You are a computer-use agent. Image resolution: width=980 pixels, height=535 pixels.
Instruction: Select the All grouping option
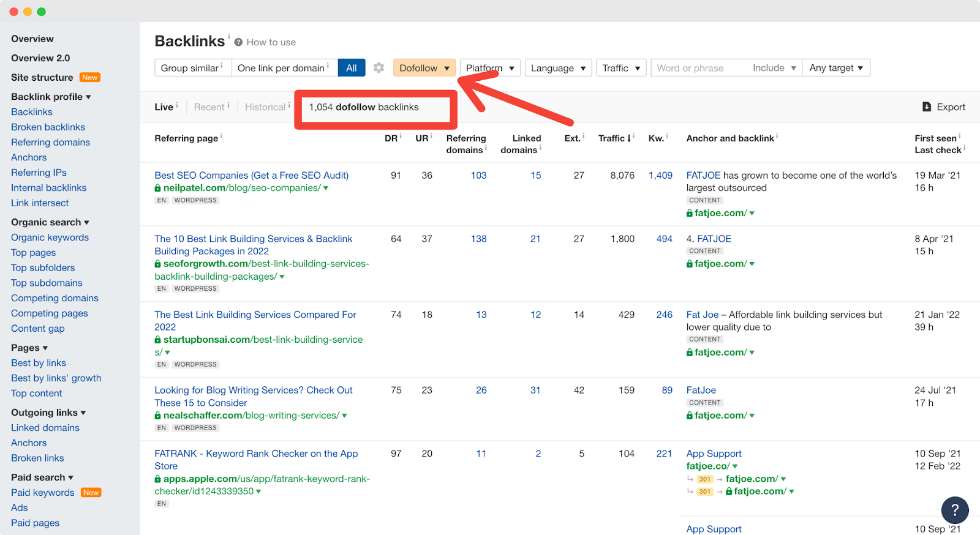point(352,68)
